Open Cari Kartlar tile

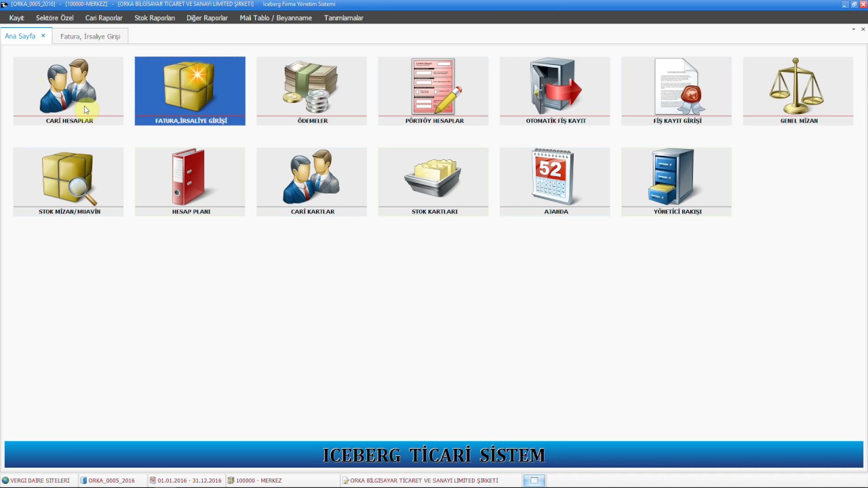pyautogui.click(x=312, y=182)
